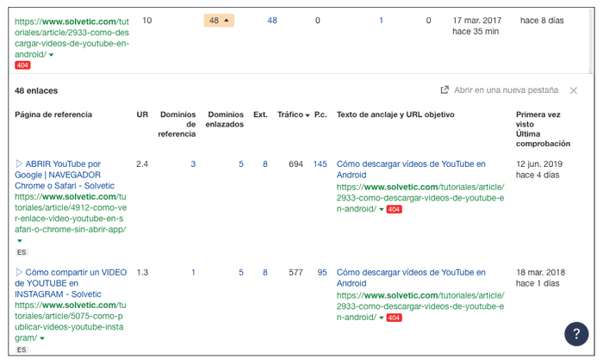The height and width of the screenshot is (364, 603).
Task: Click the 404 badge under the top URL
Action: point(22,65)
